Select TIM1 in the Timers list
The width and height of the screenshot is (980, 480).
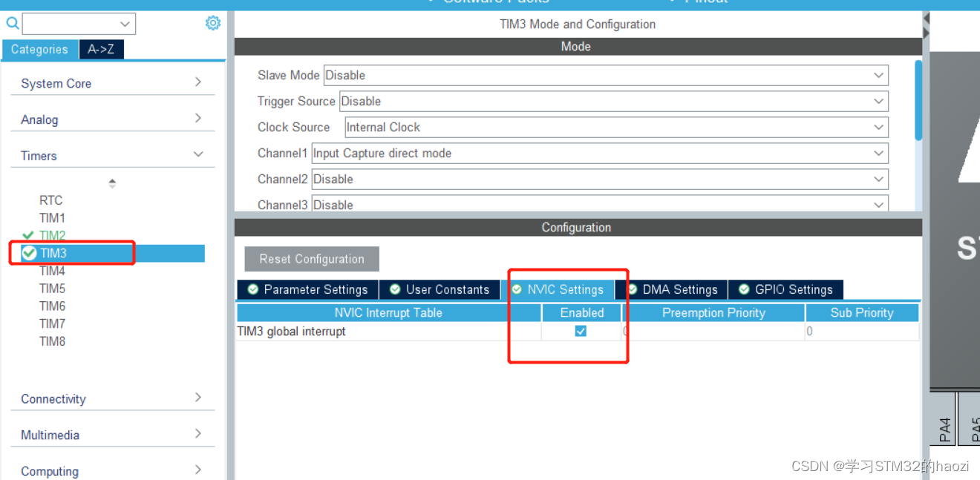click(x=52, y=218)
